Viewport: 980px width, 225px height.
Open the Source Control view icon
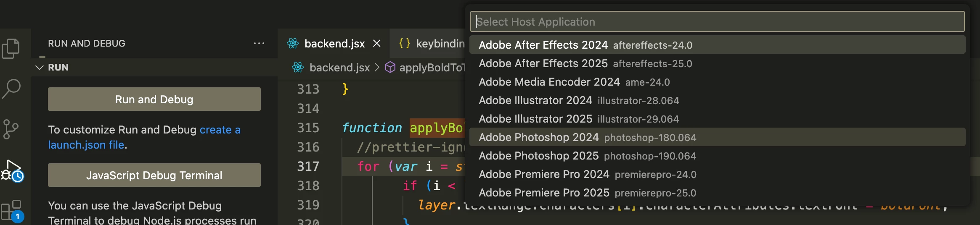11,129
